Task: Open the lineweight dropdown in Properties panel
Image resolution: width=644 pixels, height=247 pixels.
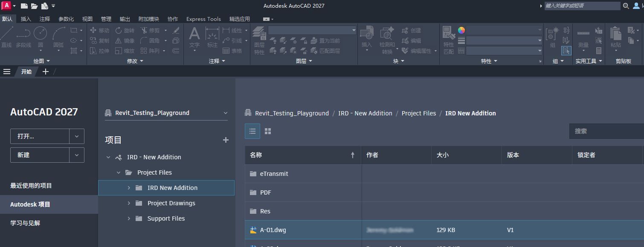Action: (504, 40)
